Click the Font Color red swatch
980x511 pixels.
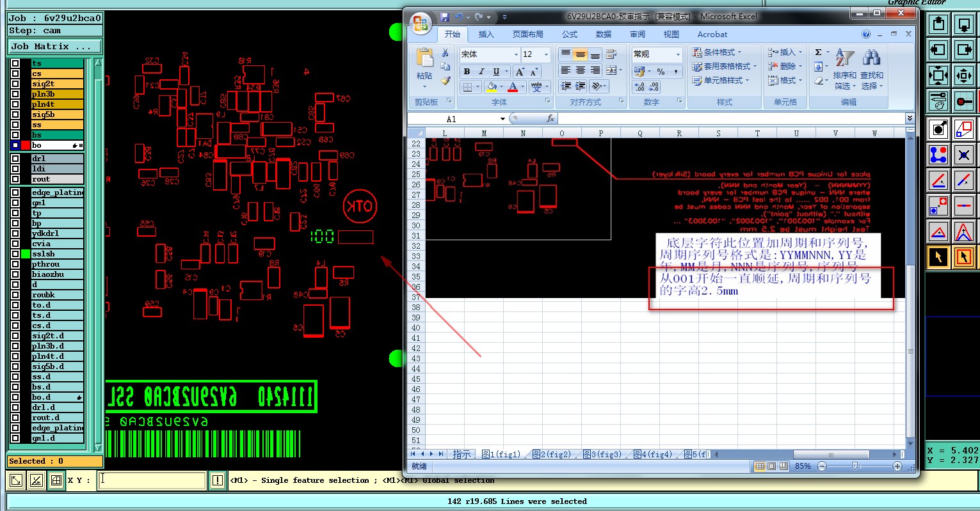(x=513, y=87)
